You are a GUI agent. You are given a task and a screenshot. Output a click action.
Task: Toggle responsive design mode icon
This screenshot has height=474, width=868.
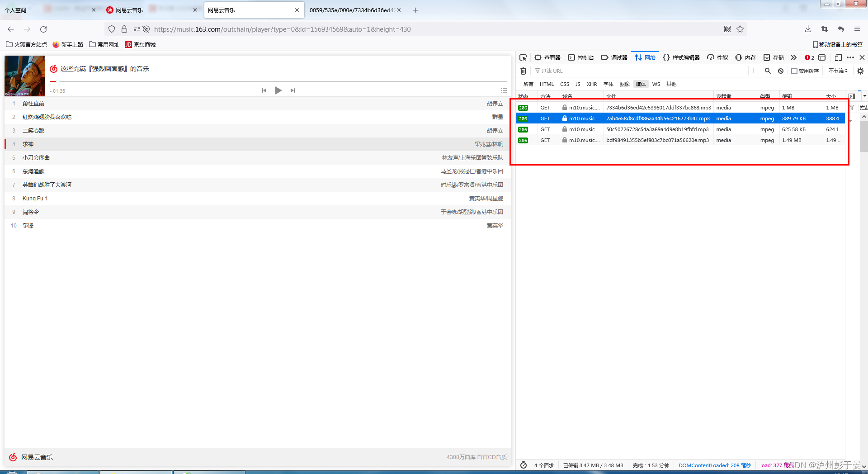(x=838, y=57)
